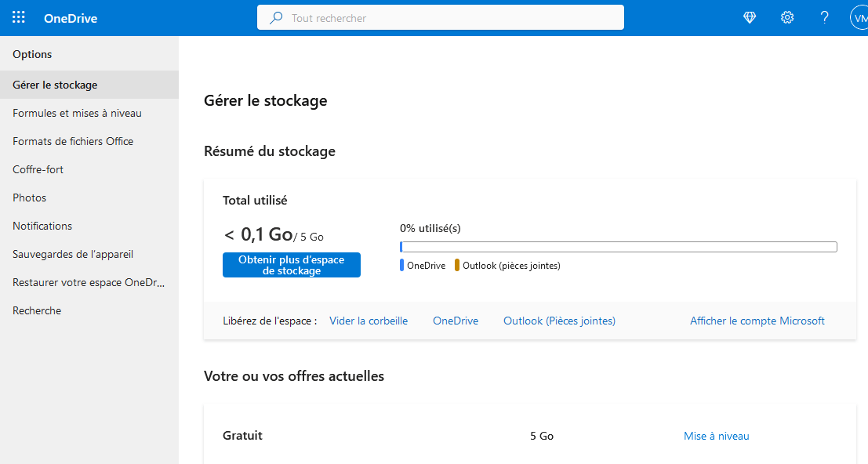The height and width of the screenshot is (464, 868).
Task: Open Formules et mises à niveau
Action: 77,113
